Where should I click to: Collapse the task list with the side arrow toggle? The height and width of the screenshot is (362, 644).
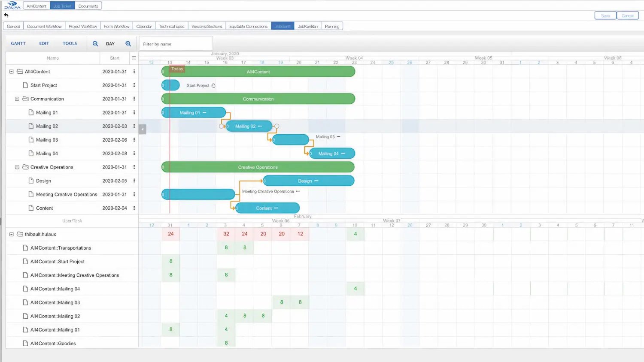click(142, 129)
